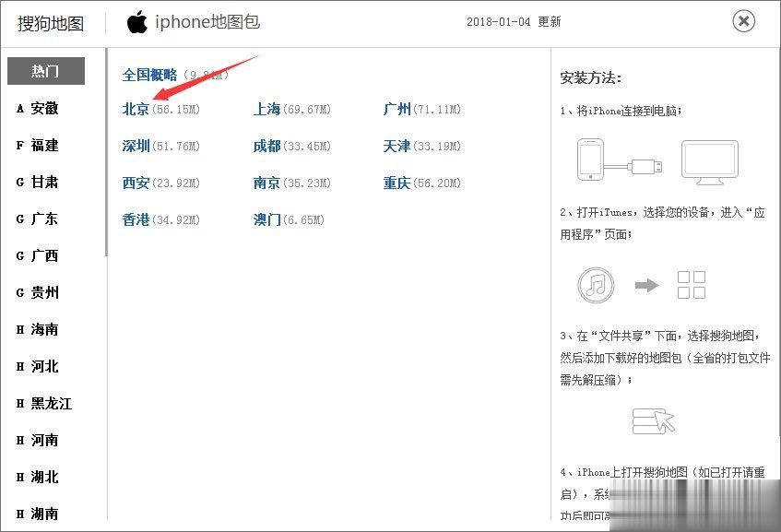Click the four-squares apps grid icon
Viewport: 781px width, 532px height.
692,285
